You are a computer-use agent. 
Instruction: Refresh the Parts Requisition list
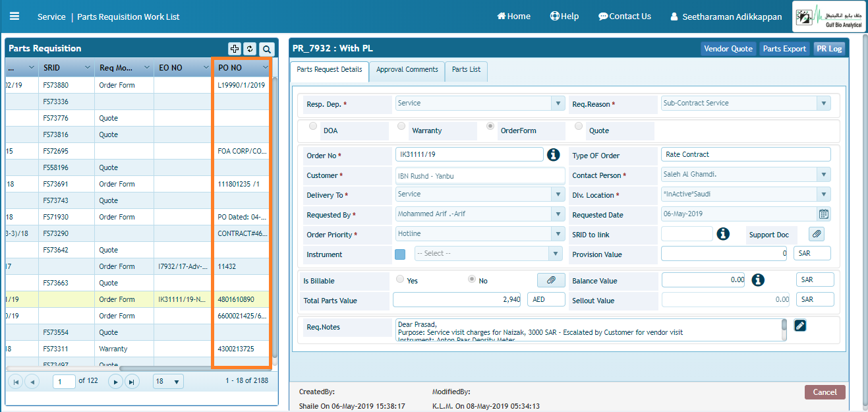(249, 49)
